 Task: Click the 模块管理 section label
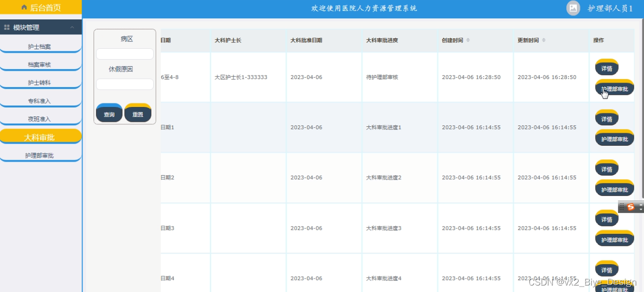(x=26, y=27)
